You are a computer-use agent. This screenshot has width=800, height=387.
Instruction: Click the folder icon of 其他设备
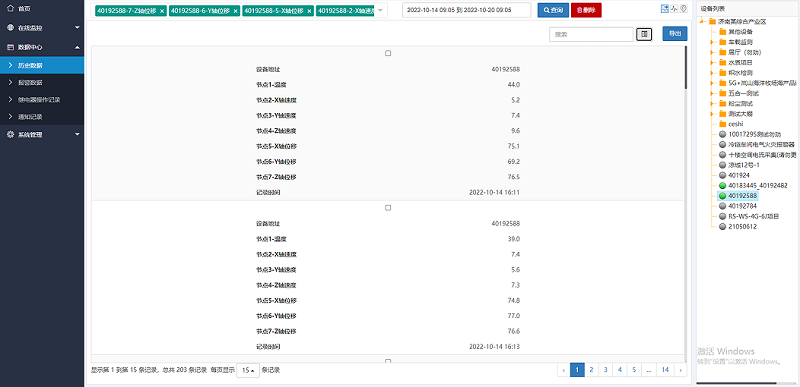722,32
